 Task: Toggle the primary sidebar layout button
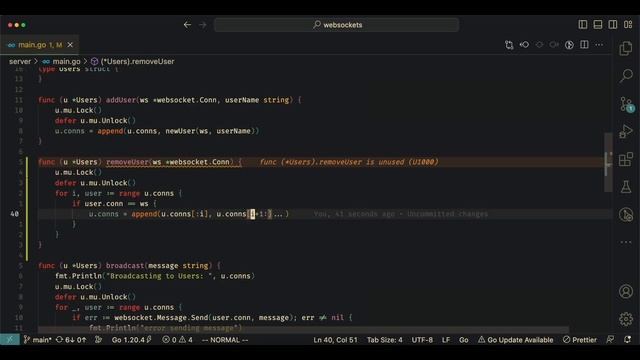pyautogui.click(x=583, y=24)
